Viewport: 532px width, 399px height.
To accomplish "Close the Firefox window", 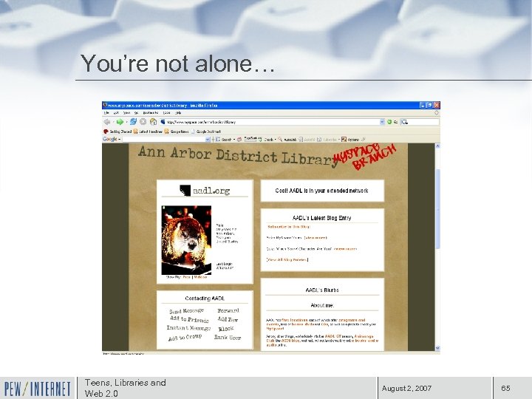I will click(437, 105).
